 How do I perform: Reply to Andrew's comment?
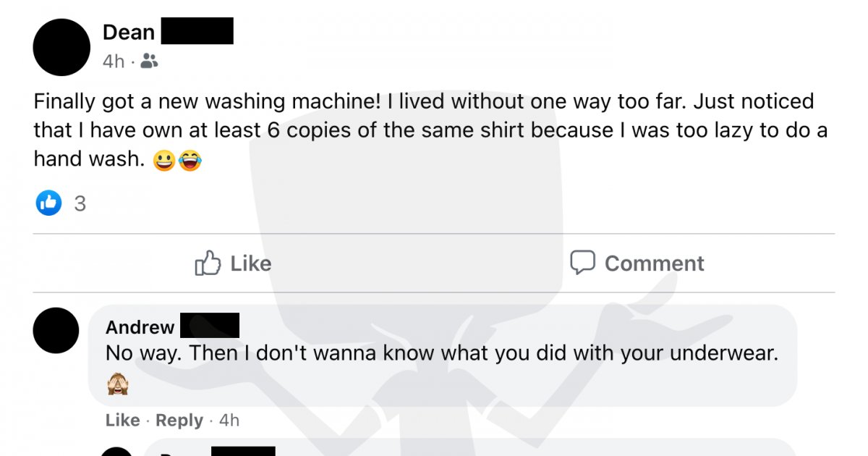pos(179,420)
